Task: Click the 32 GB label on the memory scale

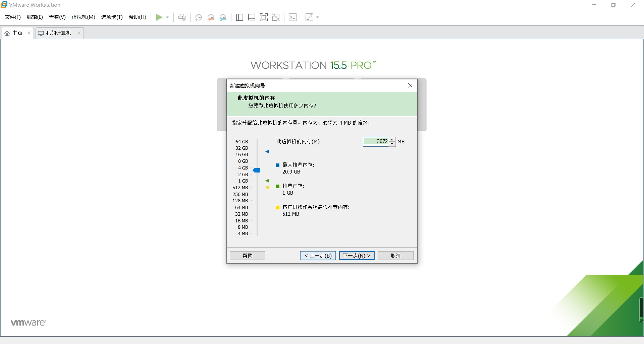Action: pos(241,148)
